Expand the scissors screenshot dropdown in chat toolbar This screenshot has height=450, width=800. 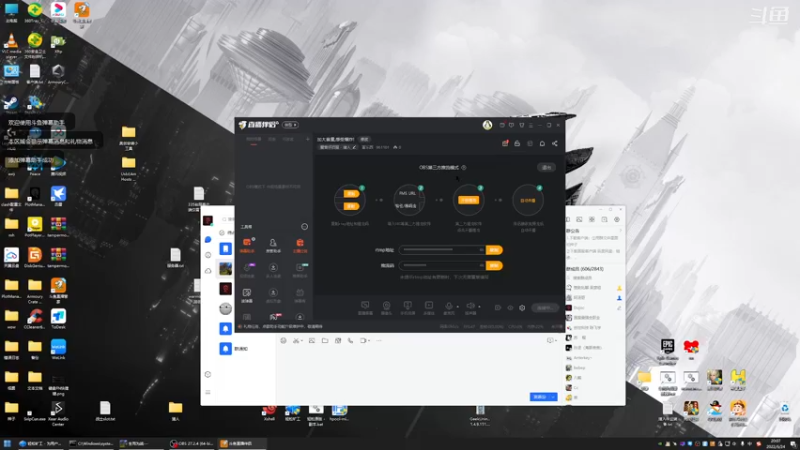[x=302, y=341]
